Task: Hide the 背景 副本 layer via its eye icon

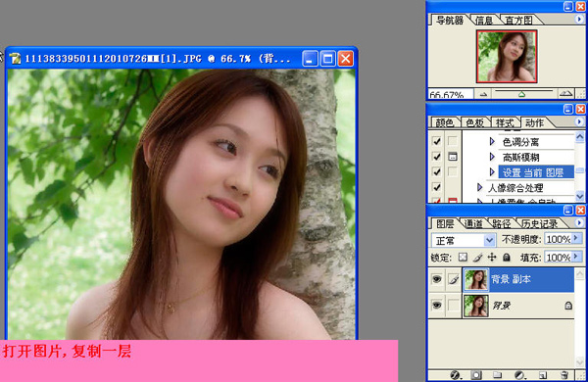Action: [x=436, y=279]
